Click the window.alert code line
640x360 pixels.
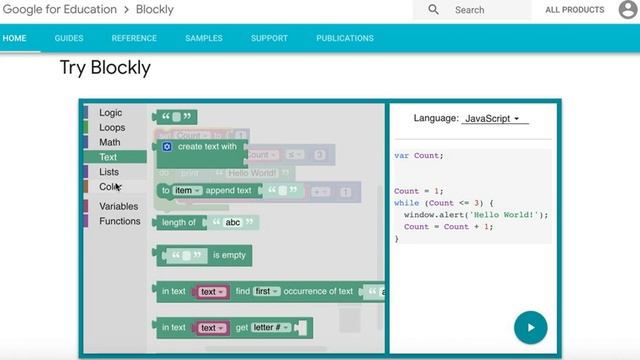(476, 215)
